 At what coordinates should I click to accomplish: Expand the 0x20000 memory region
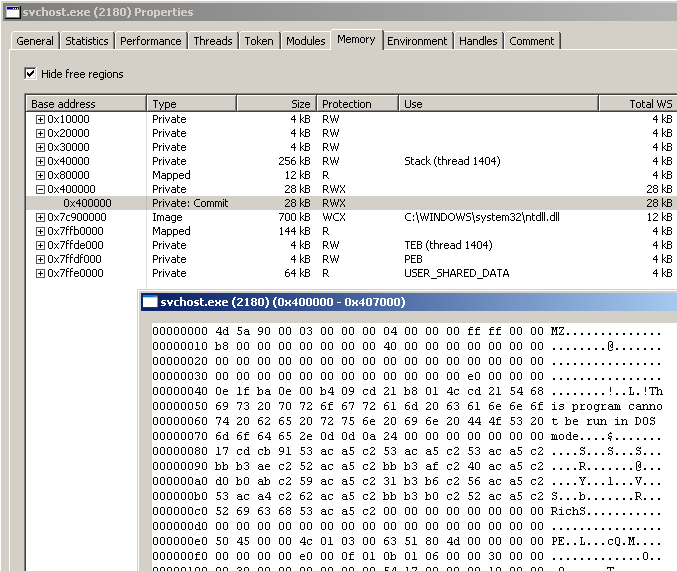[x=40, y=133]
